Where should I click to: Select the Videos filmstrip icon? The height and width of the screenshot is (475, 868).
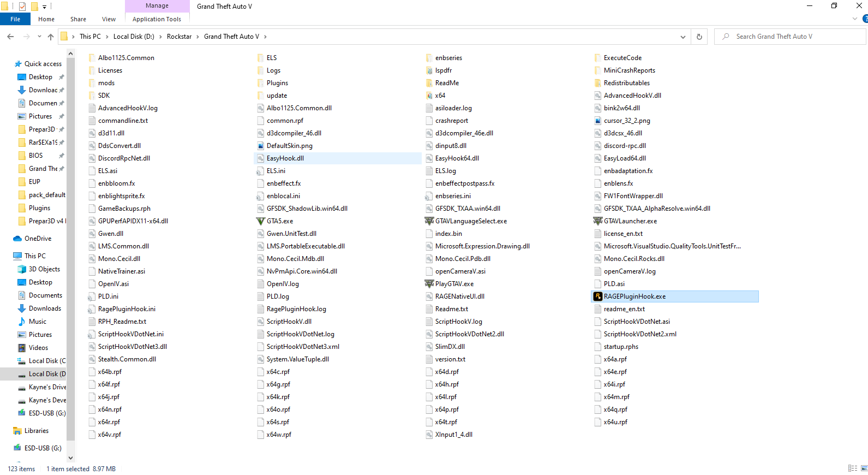tap(22, 348)
